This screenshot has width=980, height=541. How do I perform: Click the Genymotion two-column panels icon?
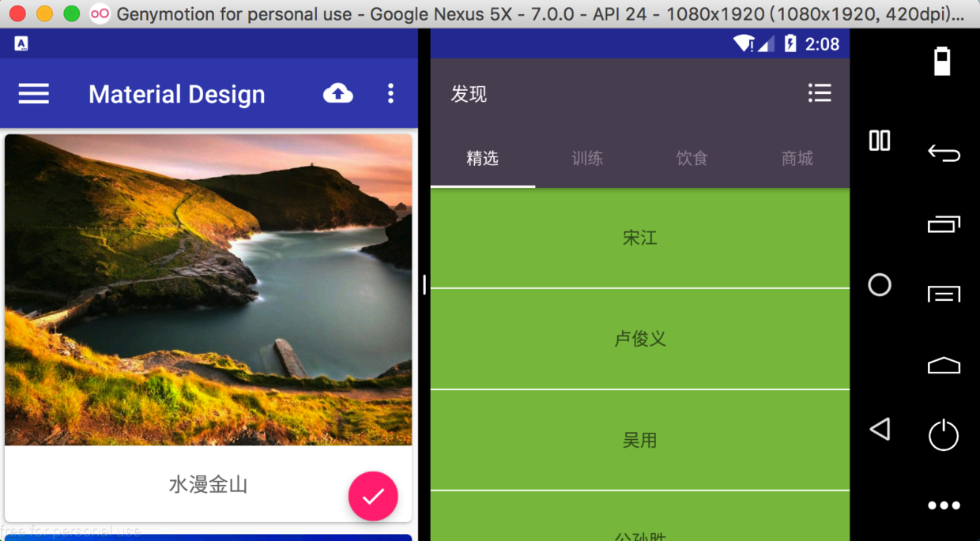click(x=880, y=141)
